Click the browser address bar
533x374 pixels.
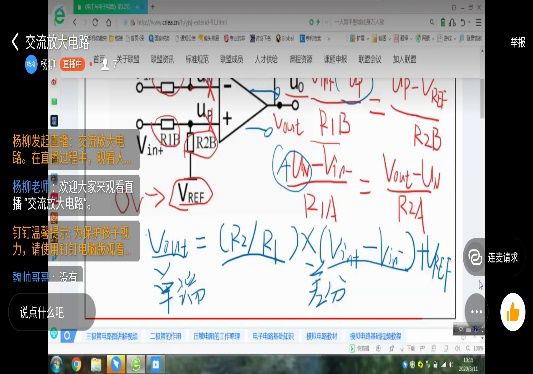211,22
